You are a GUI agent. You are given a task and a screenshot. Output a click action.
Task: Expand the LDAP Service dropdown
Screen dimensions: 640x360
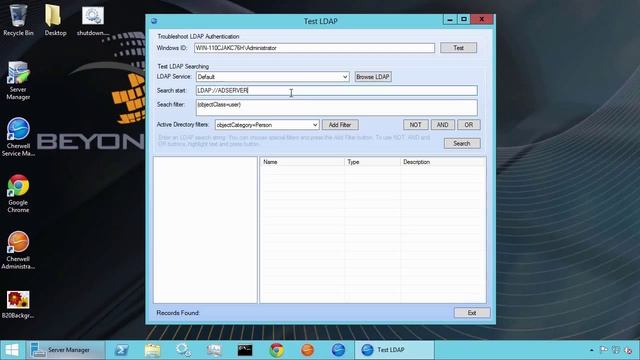345,77
